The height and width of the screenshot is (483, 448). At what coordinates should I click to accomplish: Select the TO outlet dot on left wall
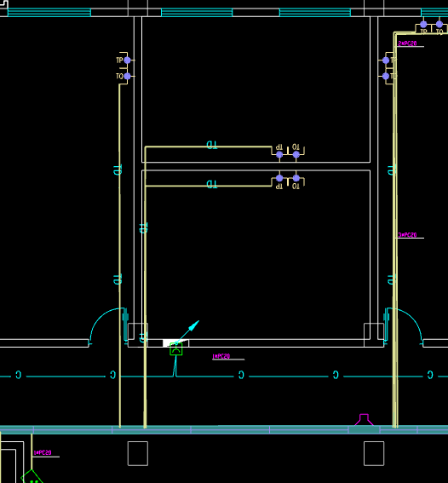point(127,76)
